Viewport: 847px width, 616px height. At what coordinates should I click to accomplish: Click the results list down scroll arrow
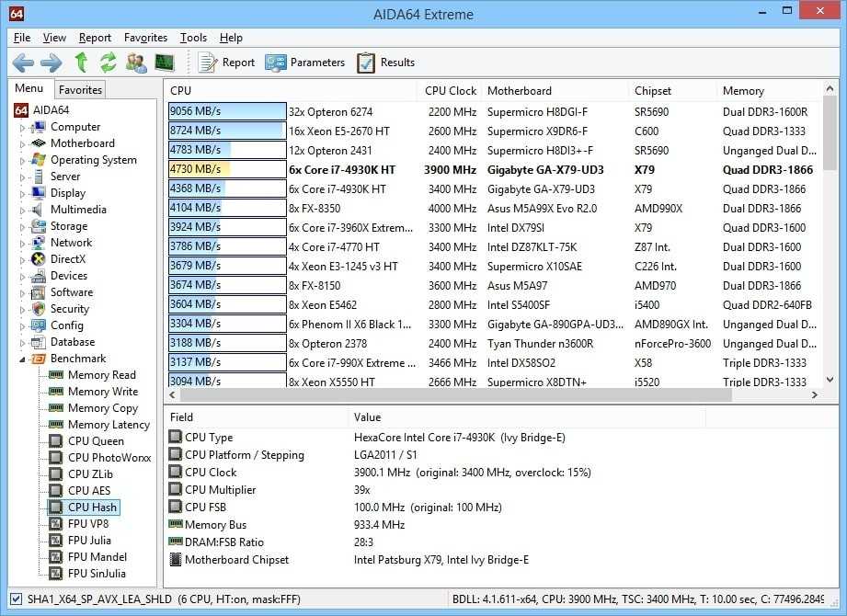[829, 381]
